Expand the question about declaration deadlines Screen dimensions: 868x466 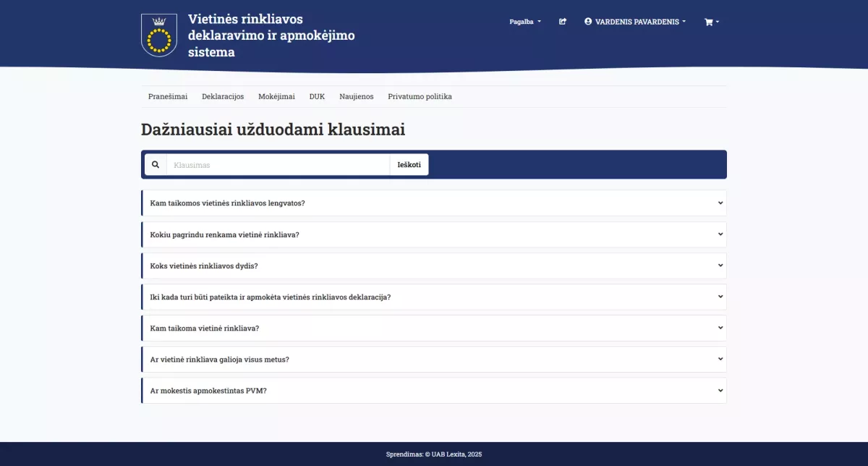(x=434, y=297)
